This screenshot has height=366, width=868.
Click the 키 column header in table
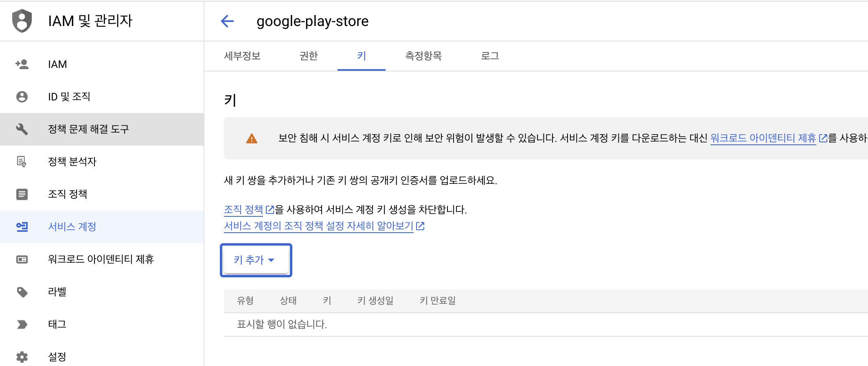tap(327, 301)
